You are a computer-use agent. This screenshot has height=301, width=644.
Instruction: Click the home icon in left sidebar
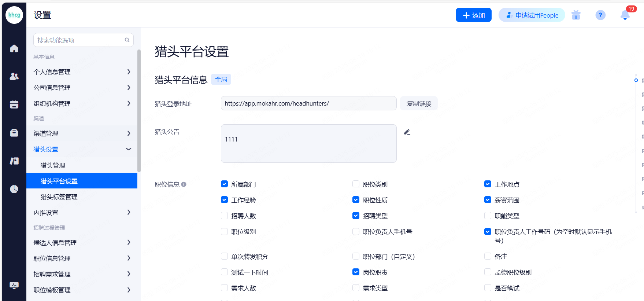14,48
